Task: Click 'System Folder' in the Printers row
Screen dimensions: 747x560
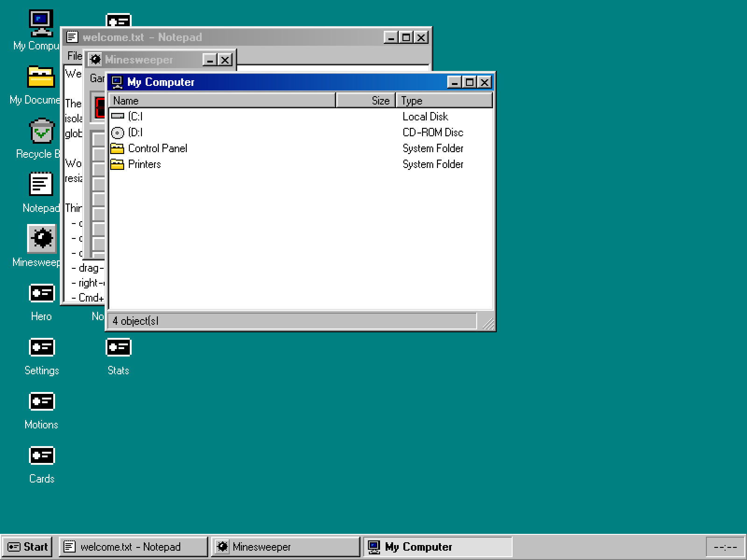Action: tap(433, 164)
